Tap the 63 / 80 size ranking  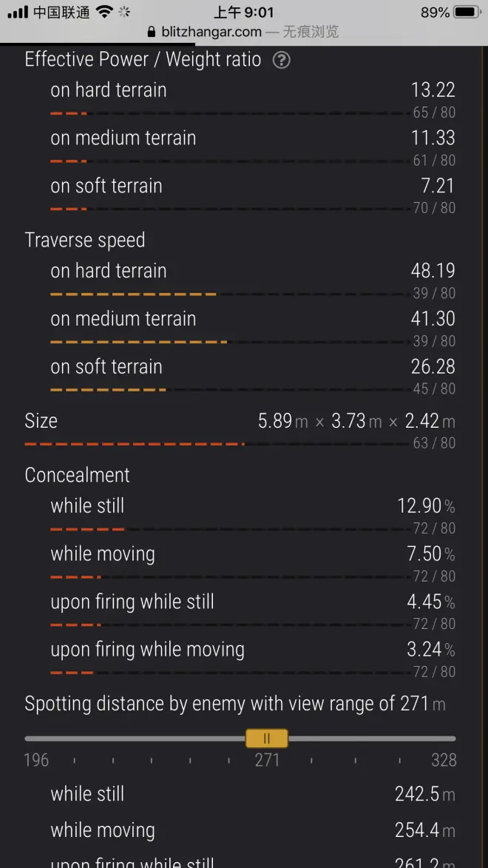click(x=434, y=443)
